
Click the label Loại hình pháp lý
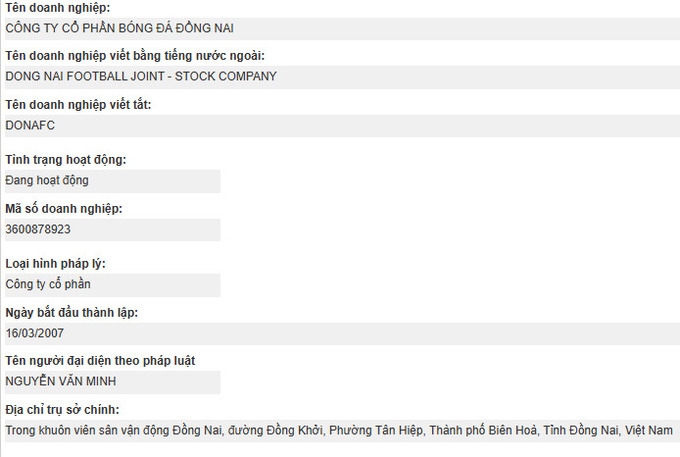point(56,264)
